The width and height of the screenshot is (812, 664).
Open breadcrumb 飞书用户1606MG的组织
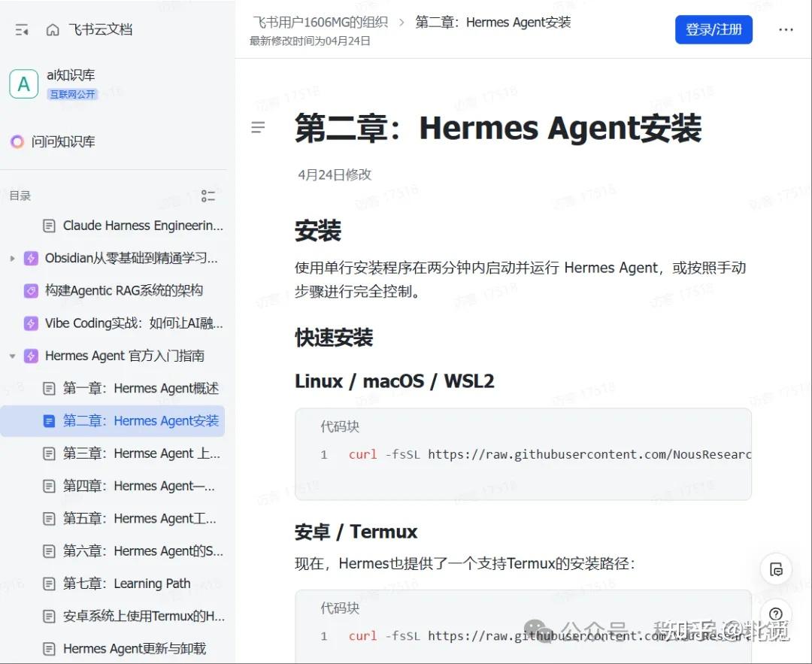320,23
